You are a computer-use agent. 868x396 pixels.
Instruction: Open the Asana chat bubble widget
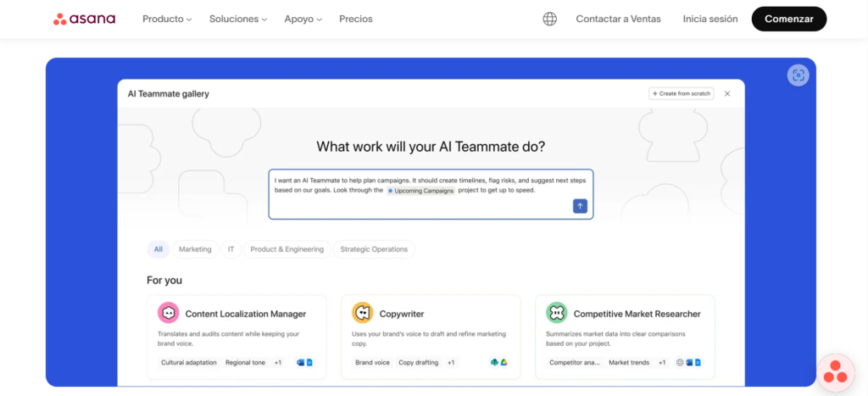point(836,373)
